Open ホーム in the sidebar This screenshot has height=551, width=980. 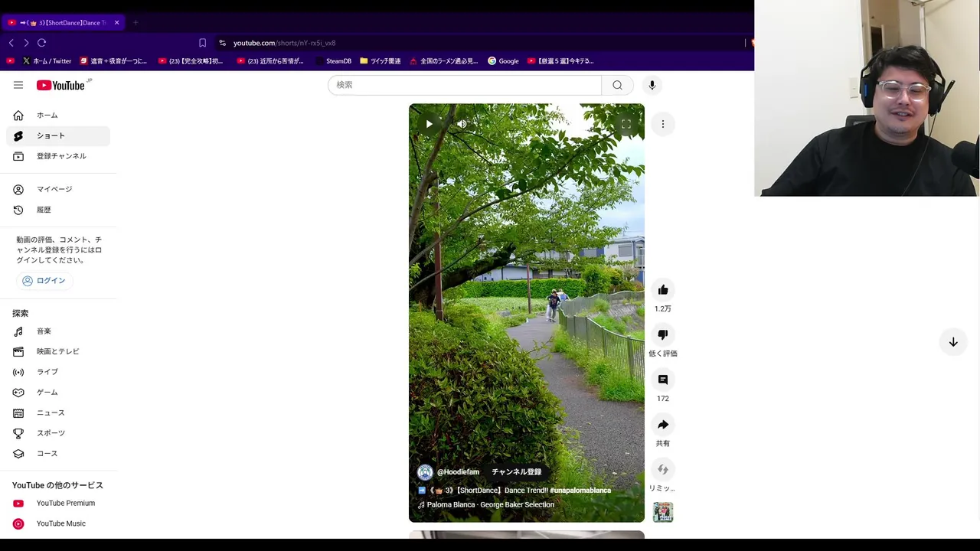pyautogui.click(x=58, y=116)
